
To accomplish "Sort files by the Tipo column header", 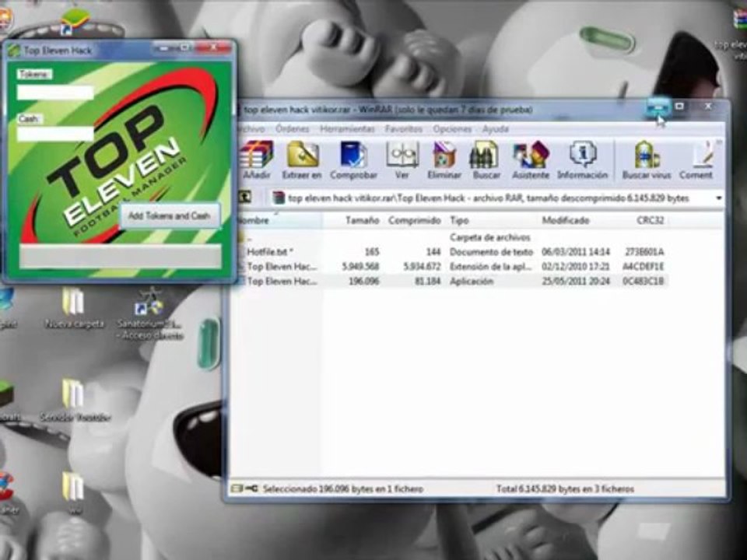I will 492,220.
